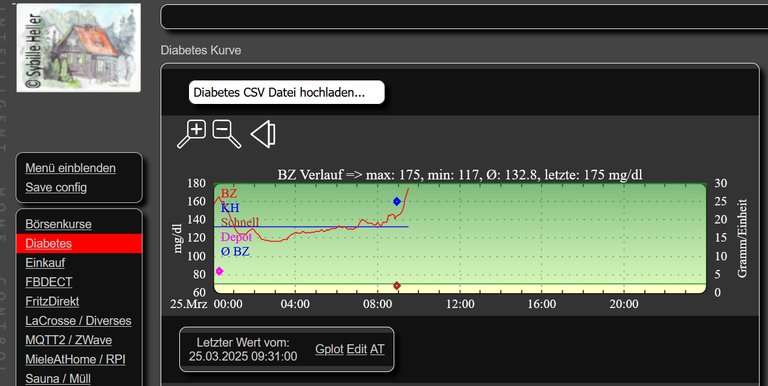Open the Börsenkurse menu entry

coord(58,224)
